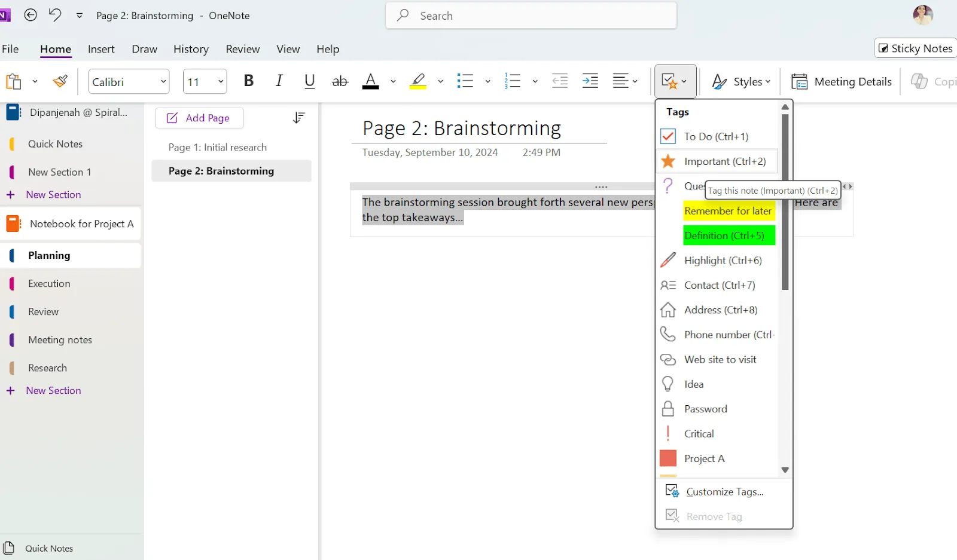Click the Tags list scroll up arrow
The height and width of the screenshot is (560, 957).
[785, 107]
